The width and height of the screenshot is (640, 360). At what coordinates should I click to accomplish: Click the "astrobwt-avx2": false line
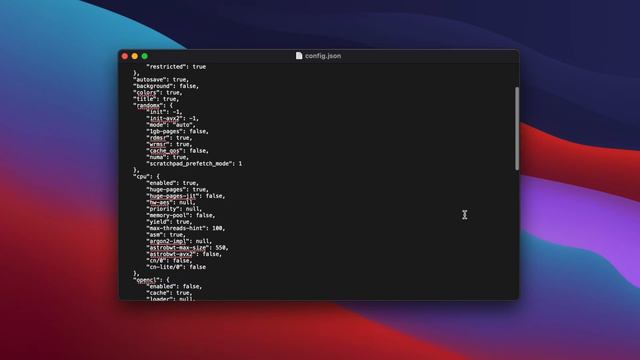point(184,254)
